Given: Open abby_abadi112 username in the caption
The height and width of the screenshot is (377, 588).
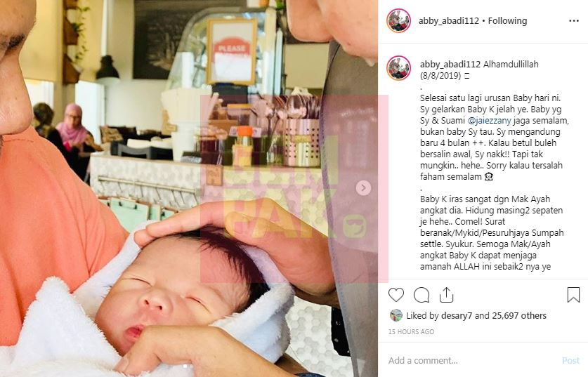Looking at the screenshot, I should point(450,65).
